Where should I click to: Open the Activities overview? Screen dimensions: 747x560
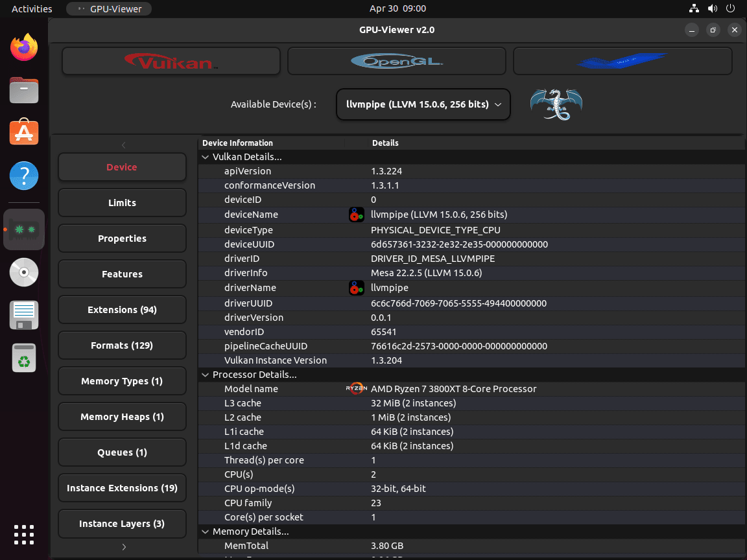[x=30, y=8]
